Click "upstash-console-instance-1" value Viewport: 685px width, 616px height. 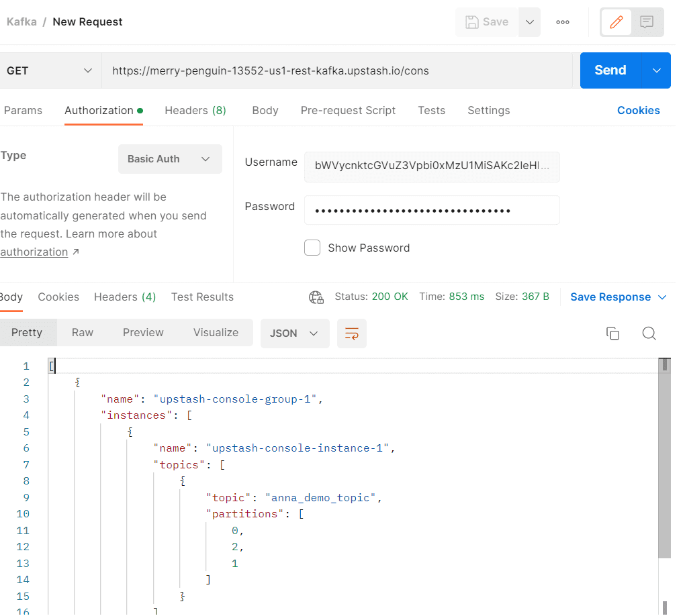point(298,448)
